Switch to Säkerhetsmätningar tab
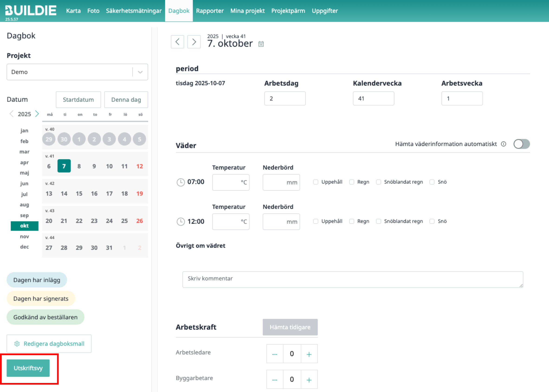549x392 pixels. 133,11
